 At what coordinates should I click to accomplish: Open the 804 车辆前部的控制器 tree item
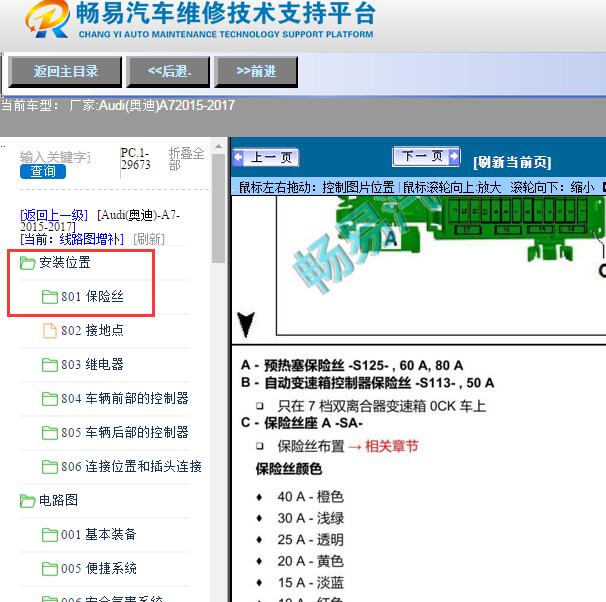(x=125, y=399)
